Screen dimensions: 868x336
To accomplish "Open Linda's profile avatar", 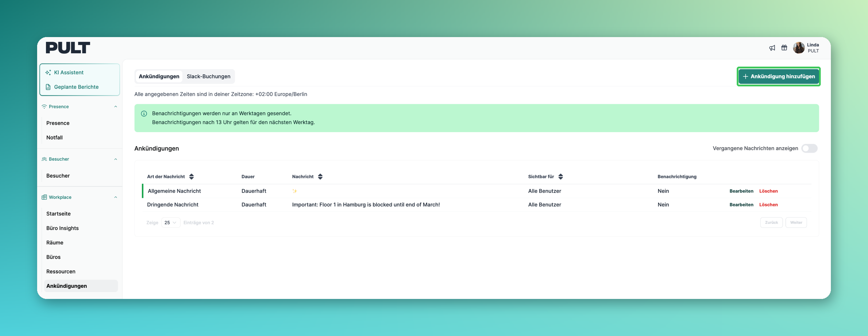I will click(x=798, y=48).
